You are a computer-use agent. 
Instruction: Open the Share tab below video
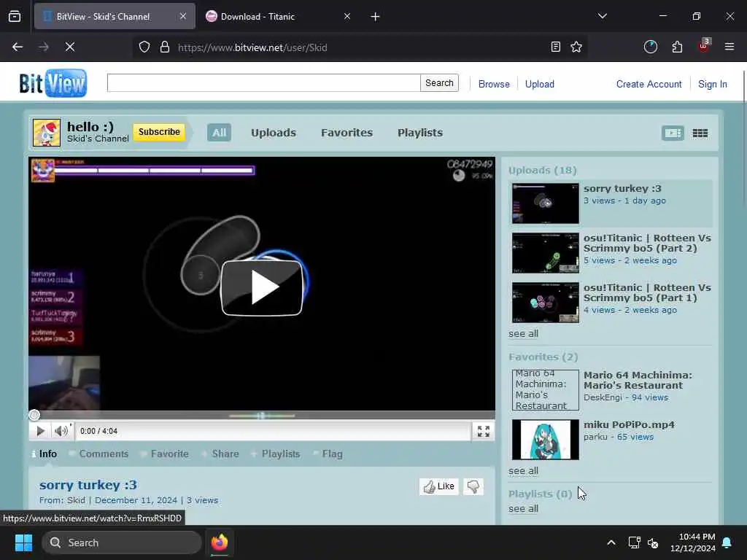[x=220, y=454]
